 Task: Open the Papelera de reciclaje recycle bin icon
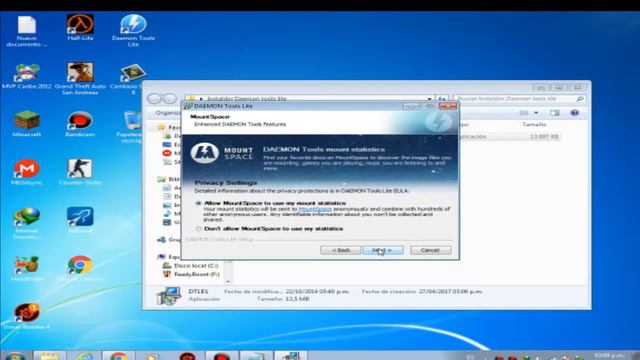coord(131,127)
